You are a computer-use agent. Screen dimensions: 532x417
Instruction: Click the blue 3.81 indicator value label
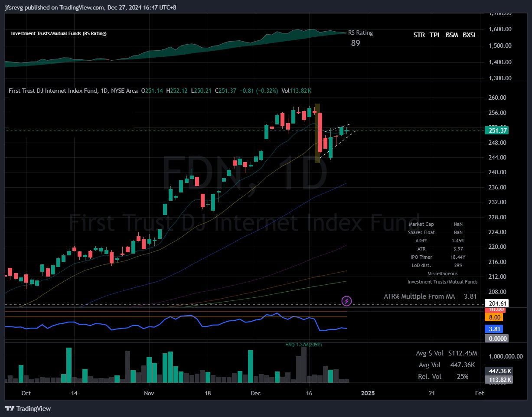click(495, 329)
